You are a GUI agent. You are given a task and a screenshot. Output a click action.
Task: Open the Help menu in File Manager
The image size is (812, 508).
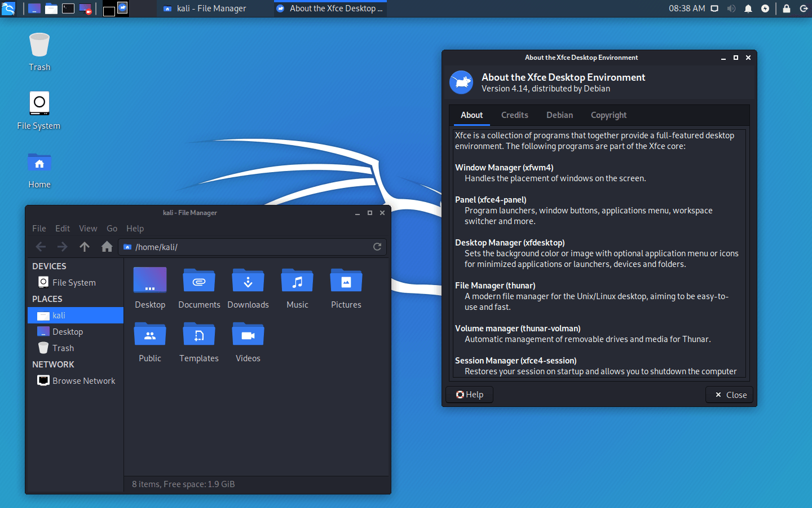tap(135, 229)
